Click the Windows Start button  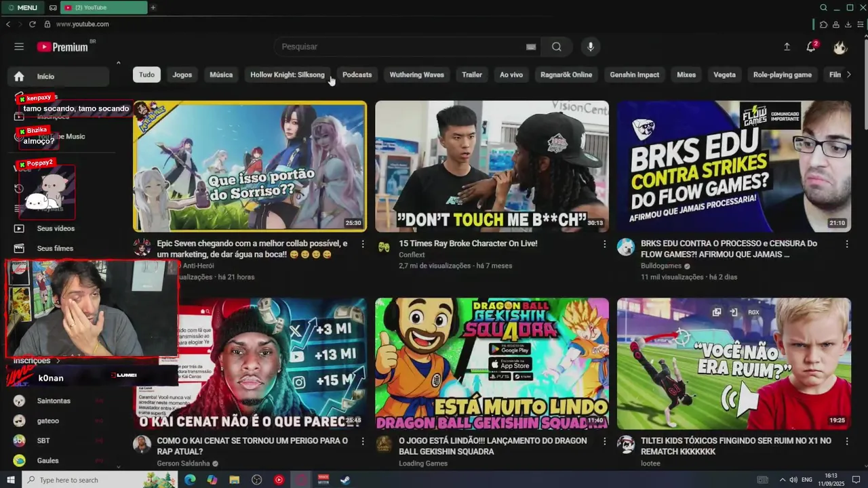pyautogui.click(x=10, y=480)
